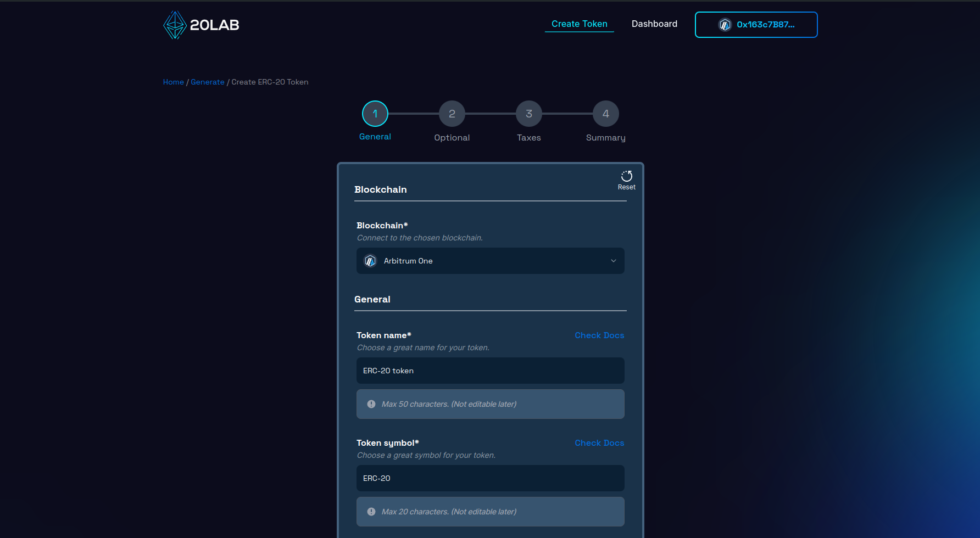Focus the Token name input field
Image resolution: width=980 pixels, height=538 pixels.
pyautogui.click(x=491, y=371)
